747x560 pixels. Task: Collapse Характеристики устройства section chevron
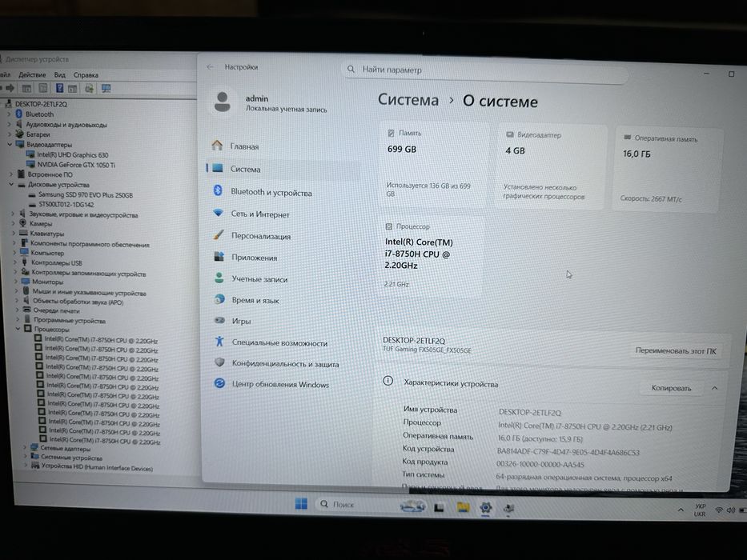coord(715,388)
